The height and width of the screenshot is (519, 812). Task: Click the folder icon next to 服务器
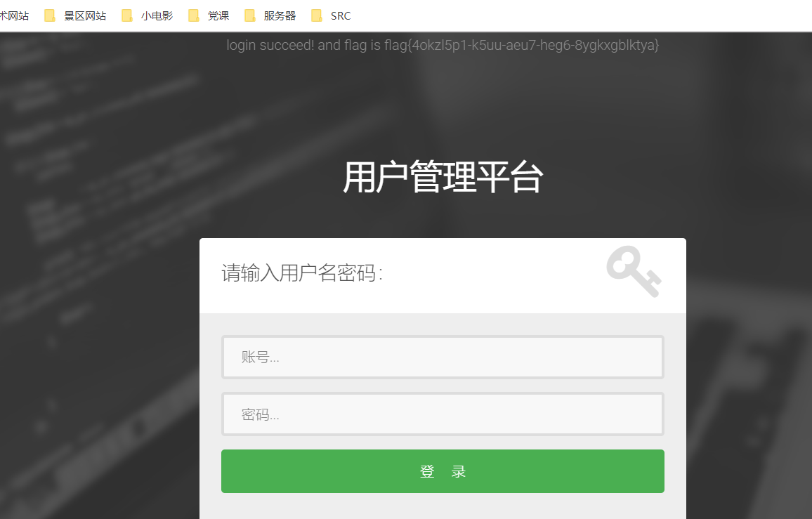pos(249,15)
